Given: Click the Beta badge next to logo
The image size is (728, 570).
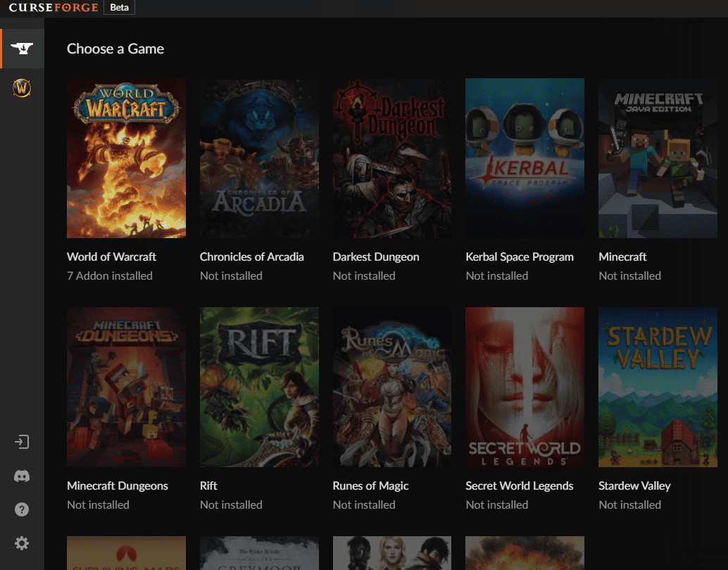Looking at the screenshot, I should click(119, 8).
